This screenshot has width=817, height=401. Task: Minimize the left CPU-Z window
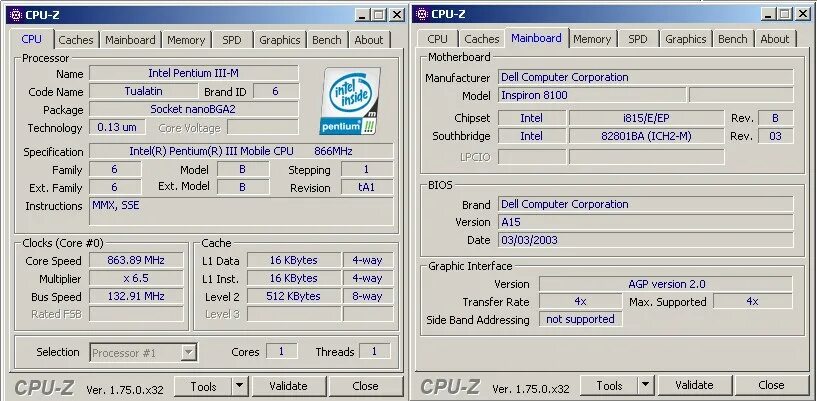363,15
